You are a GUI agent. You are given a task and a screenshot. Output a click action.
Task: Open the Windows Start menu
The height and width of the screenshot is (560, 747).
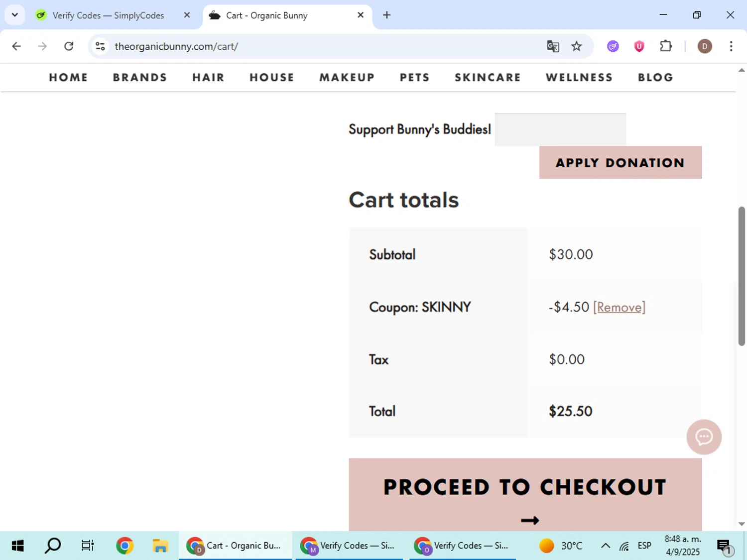17,546
